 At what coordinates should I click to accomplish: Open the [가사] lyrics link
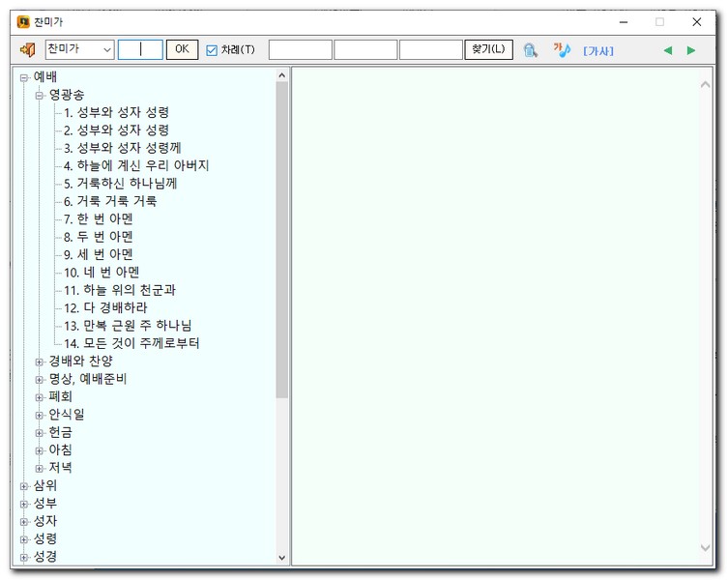[597, 50]
